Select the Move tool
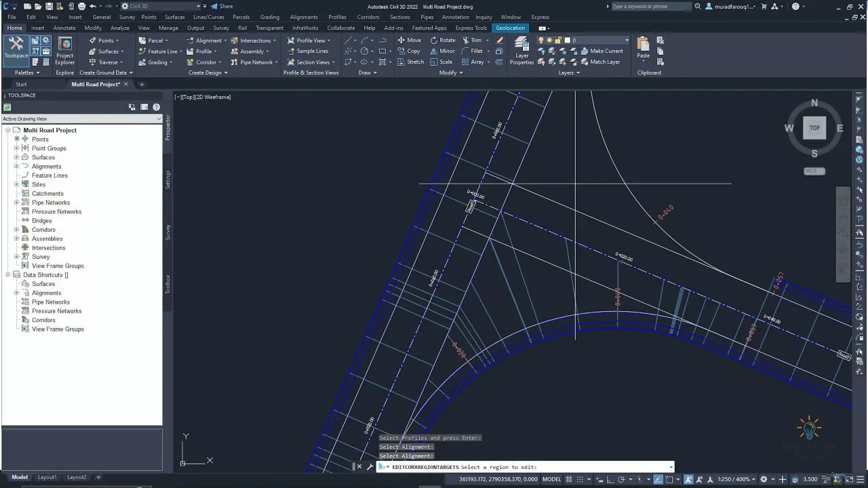Viewport: 868px width, 488px height. coord(409,40)
